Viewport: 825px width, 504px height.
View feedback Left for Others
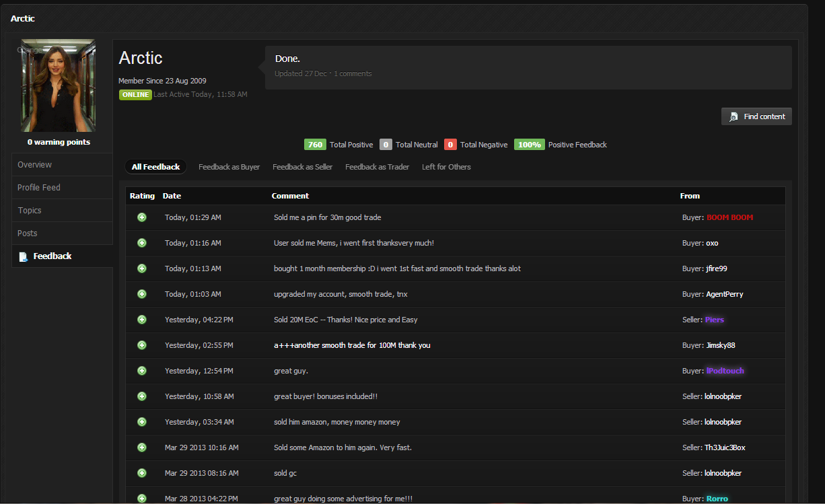(446, 167)
